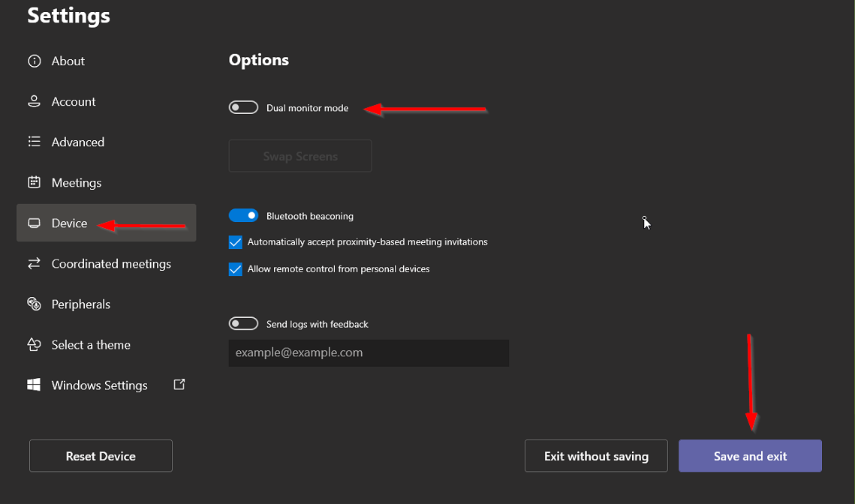The width and height of the screenshot is (855, 504).
Task: Click the Windows logo icon in sidebar
Action: click(x=35, y=385)
